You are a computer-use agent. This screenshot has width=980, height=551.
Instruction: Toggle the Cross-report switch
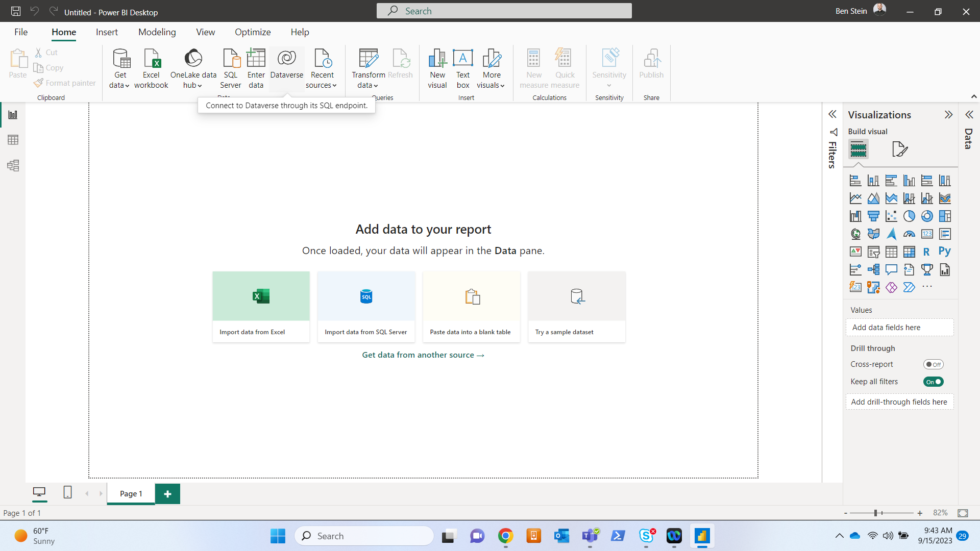click(x=933, y=364)
